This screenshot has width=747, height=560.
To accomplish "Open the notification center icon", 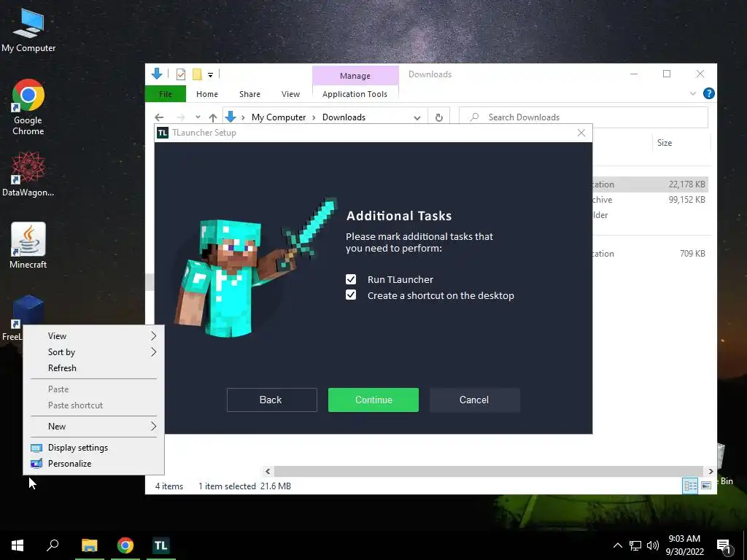I will [x=724, y=546].
